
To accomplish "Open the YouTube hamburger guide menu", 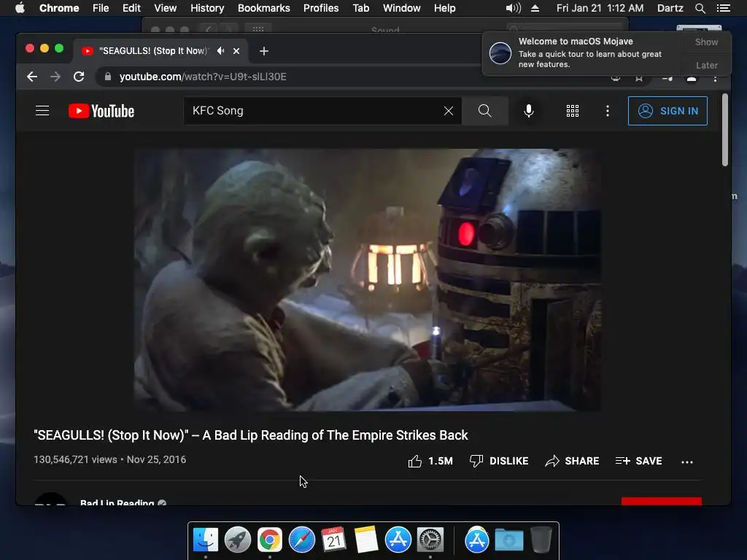I will 42,111.
